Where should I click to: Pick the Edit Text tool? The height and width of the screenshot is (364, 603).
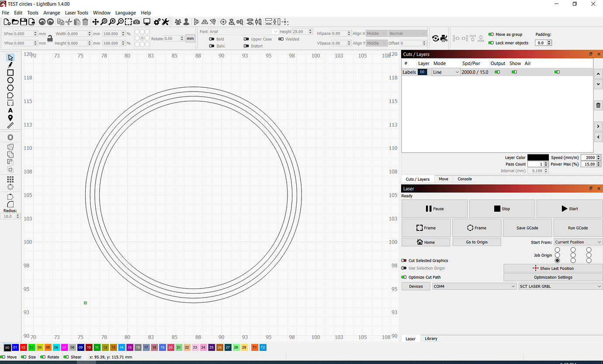(x=10, y=110)
